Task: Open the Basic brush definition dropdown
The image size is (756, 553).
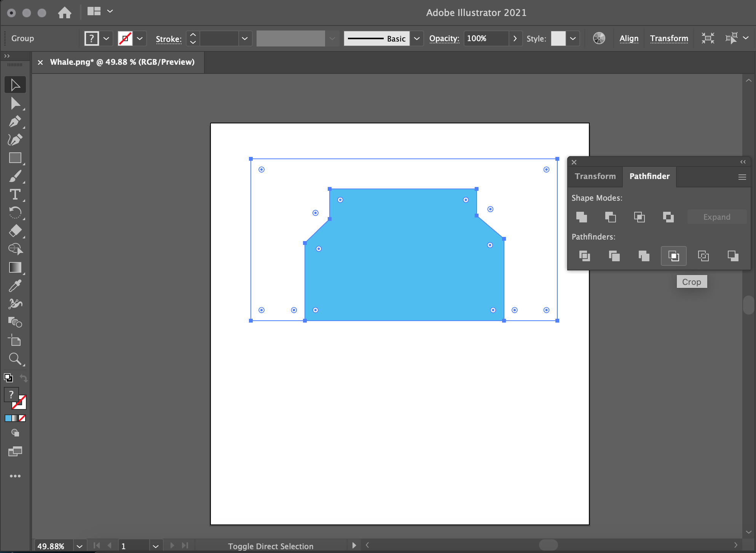Action: point(416,38)
